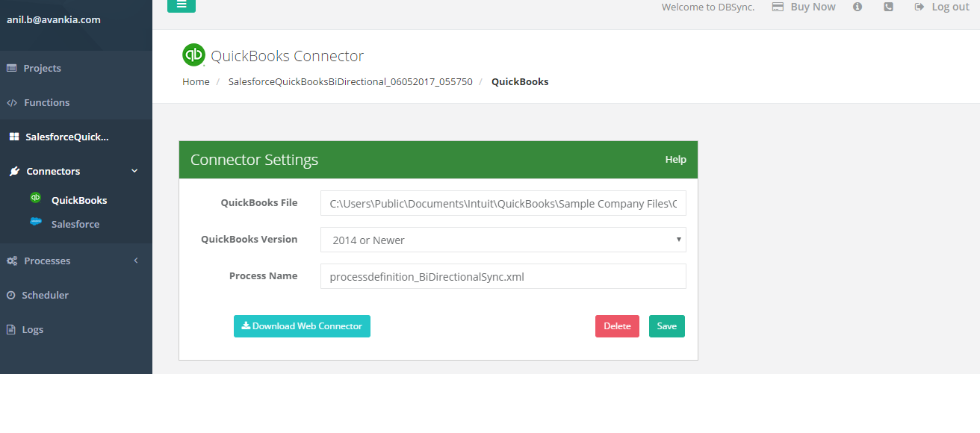Expand the Processes menu arrow
The height and width of the screenshot is (433, 980).
tap(135, 261)
